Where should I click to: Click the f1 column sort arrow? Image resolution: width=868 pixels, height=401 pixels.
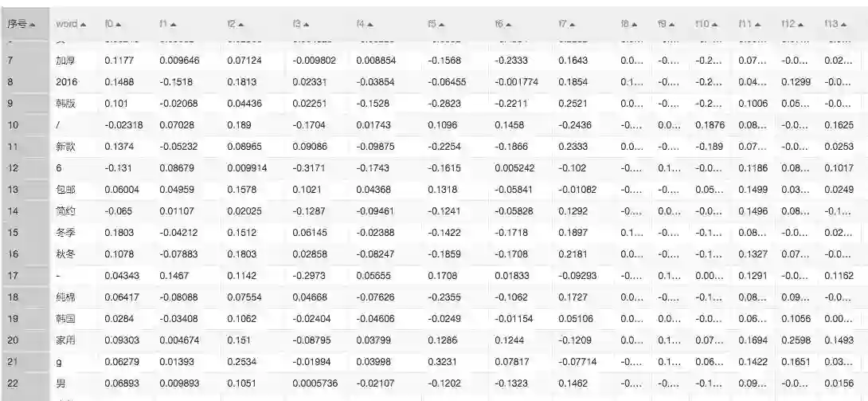tap(174, 25)
